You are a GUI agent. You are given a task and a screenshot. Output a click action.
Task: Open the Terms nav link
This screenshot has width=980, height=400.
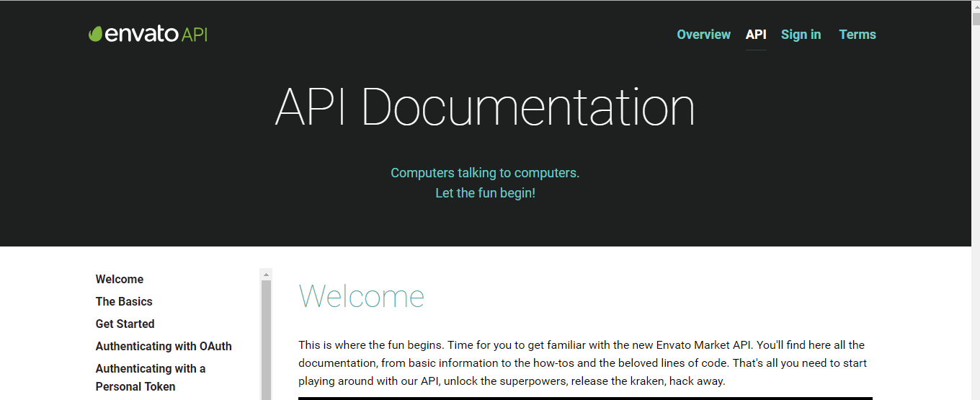(857, 35)
